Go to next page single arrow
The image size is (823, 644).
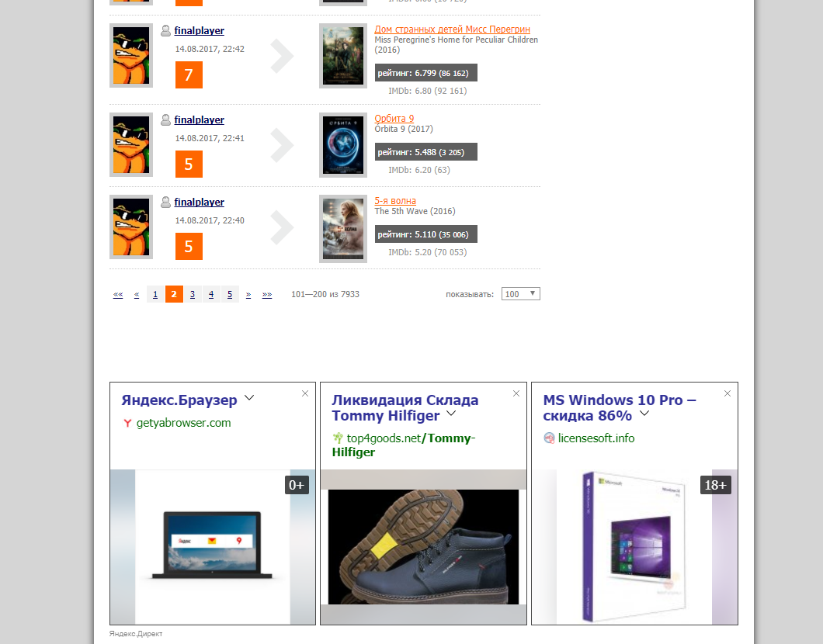click(248, 294)
